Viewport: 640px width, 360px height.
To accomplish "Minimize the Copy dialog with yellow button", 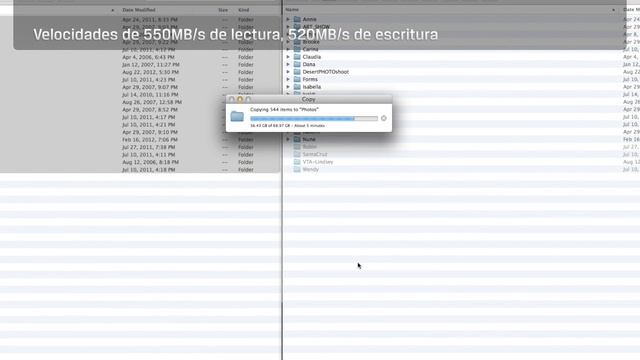I will 240,99.
